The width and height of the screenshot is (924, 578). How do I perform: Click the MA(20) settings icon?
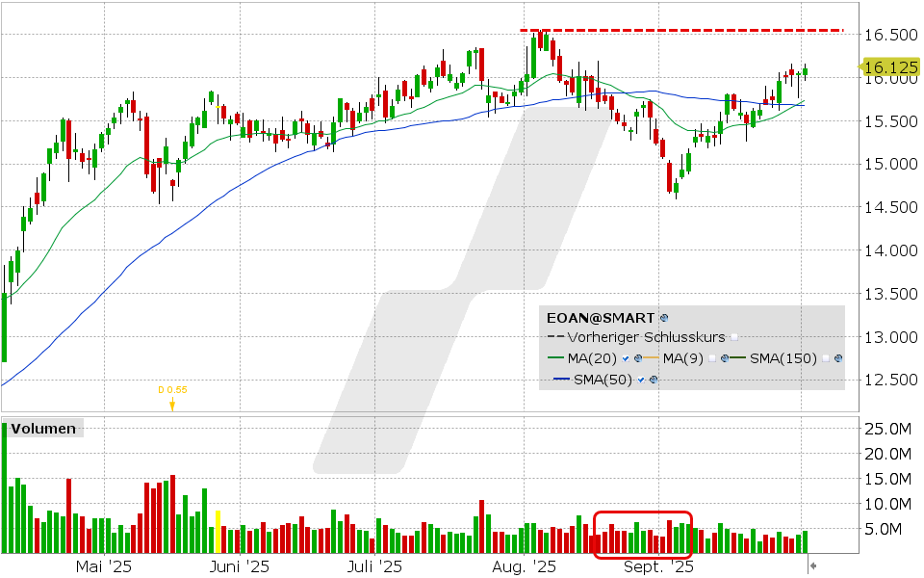[x=638, y=358]
